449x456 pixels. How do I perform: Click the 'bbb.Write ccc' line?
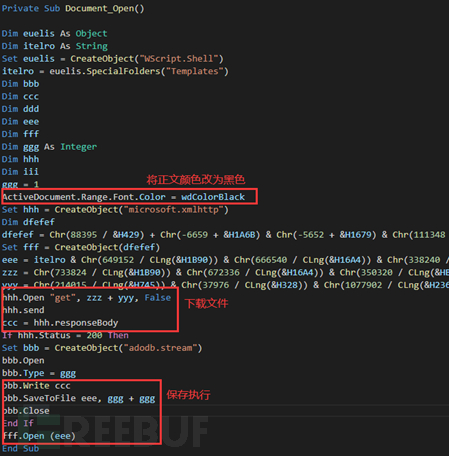[x=36, y=386]
